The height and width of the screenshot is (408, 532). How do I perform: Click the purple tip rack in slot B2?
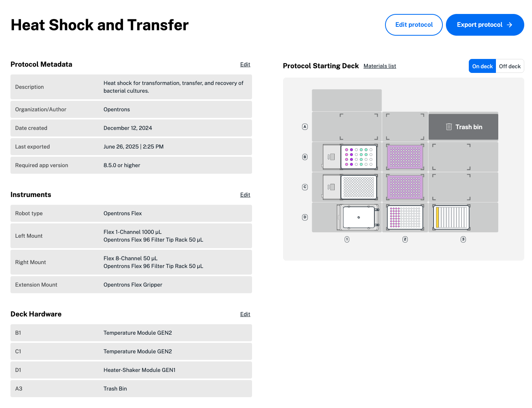tap(405, 157)
